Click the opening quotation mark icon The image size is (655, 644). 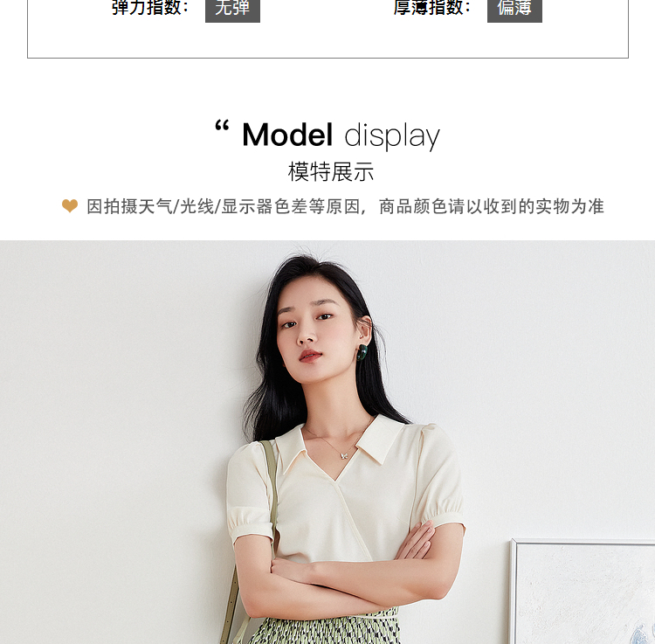coord(222,126)
